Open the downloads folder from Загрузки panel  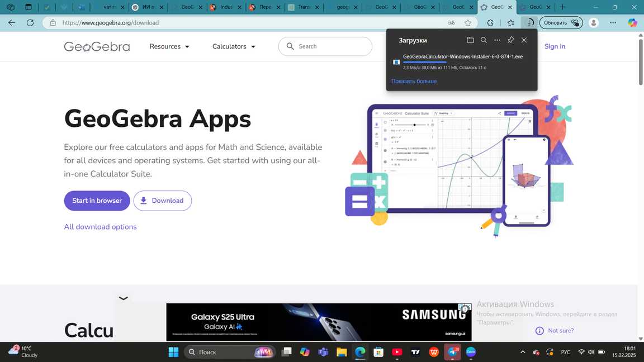click(x=470, y=40)
